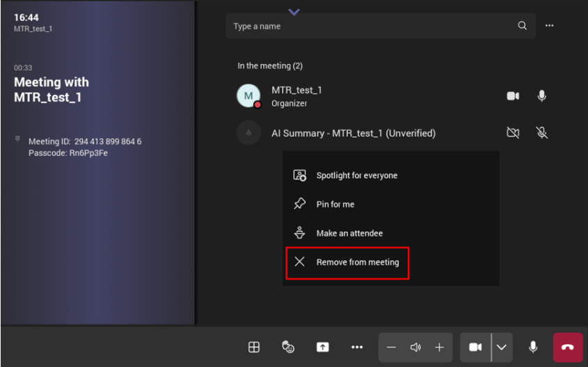Open the participants panel more options ellipsis

(550, 26)
